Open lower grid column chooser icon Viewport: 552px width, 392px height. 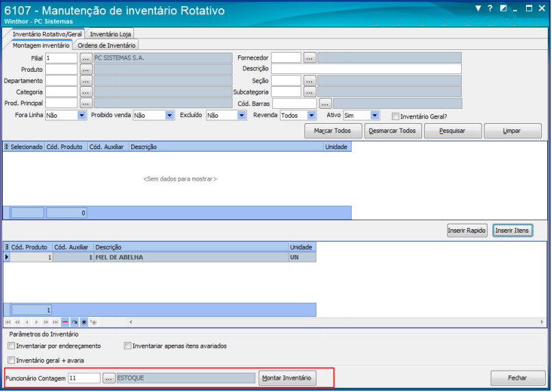[x=7, y=247]
